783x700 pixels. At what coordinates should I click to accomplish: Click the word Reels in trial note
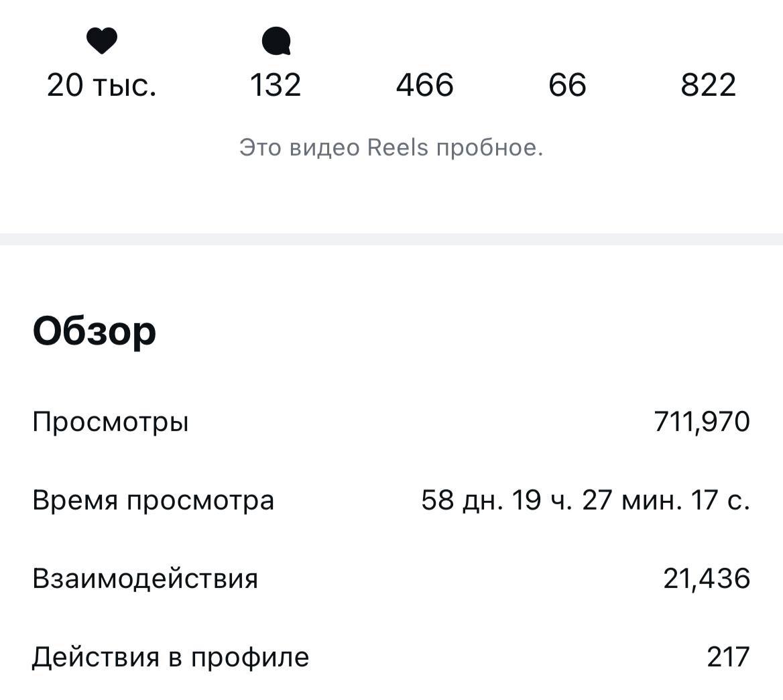click(398, 148)
